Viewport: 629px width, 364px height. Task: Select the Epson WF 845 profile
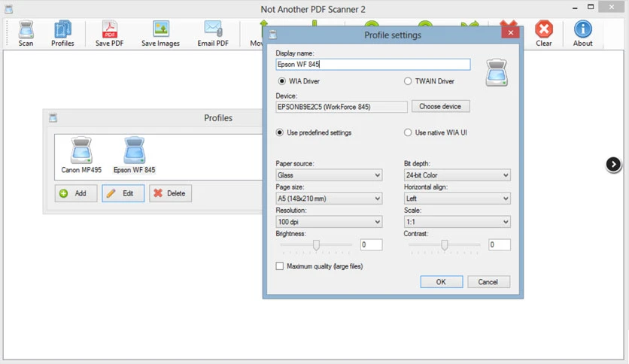[134, 156]
